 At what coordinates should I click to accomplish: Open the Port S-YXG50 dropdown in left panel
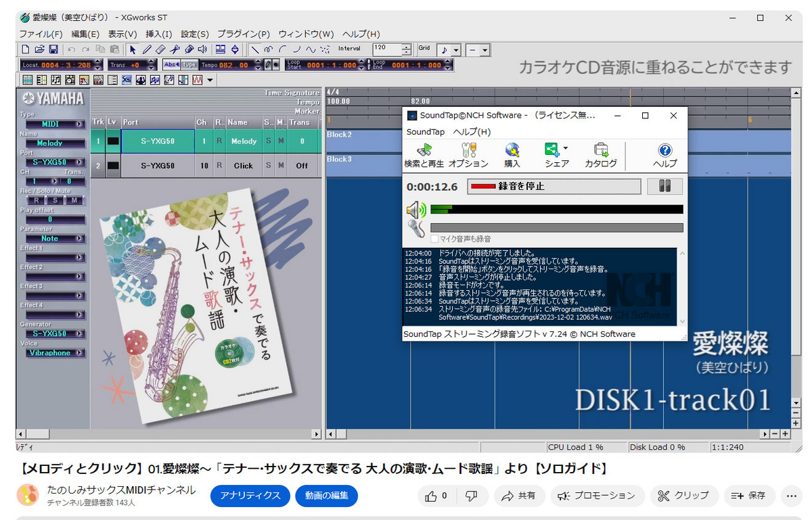pos(55,162)
